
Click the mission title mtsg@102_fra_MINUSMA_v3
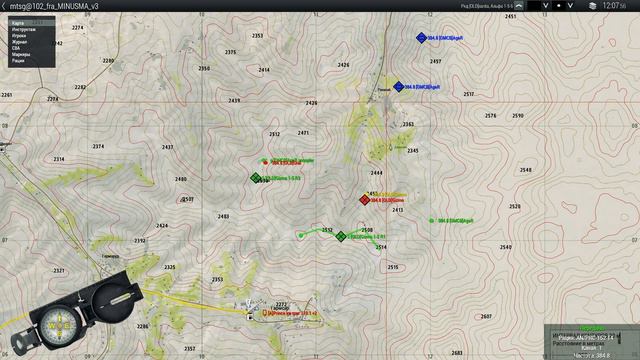pyautogui.click(x=54, y=6)
